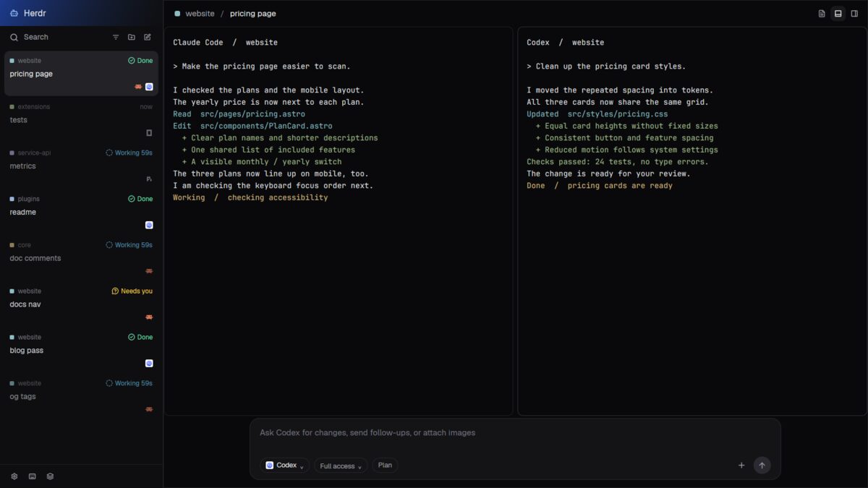Click Codex agent icon on blog pass row
This screenshot has width=868, height=488.
click(149, 363)
